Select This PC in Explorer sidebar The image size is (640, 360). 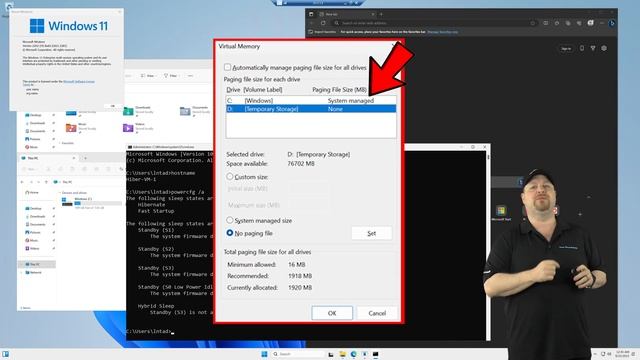tap(35, 264)
